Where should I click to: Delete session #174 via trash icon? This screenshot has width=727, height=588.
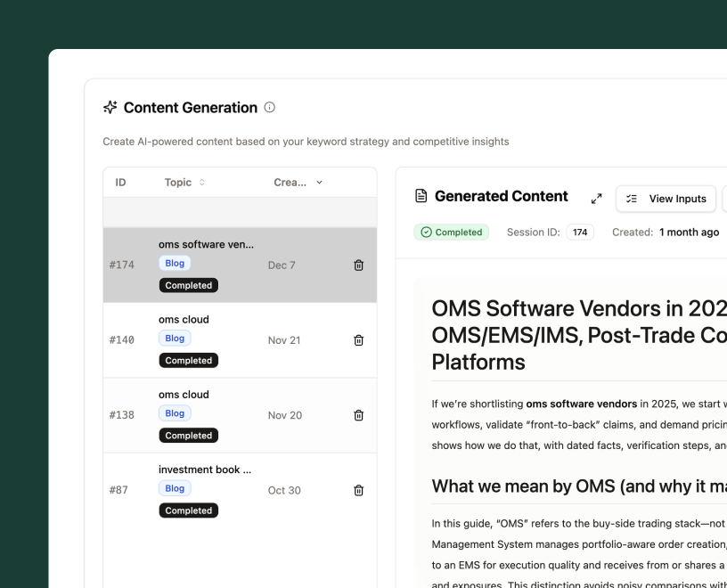click(358, 265)
